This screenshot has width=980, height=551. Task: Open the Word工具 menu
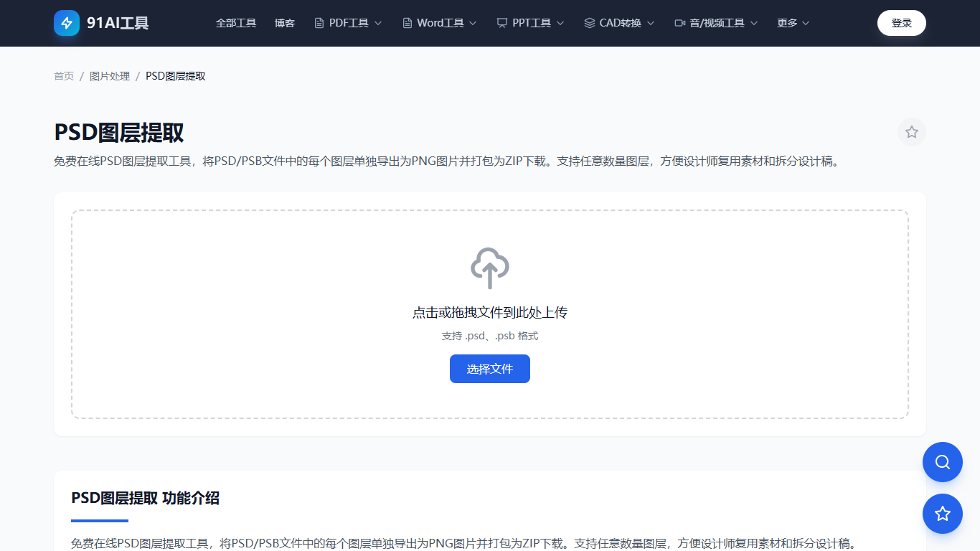439,23
